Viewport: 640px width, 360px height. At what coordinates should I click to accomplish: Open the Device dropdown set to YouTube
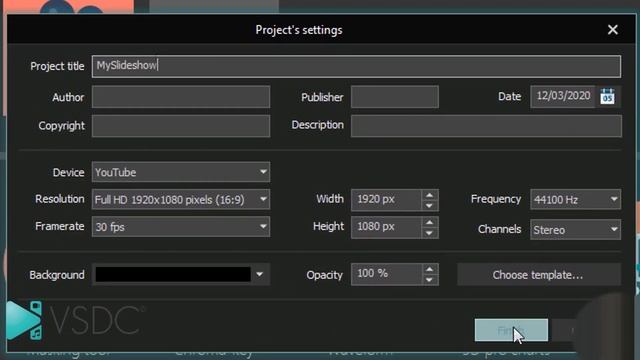click(181, 172)
